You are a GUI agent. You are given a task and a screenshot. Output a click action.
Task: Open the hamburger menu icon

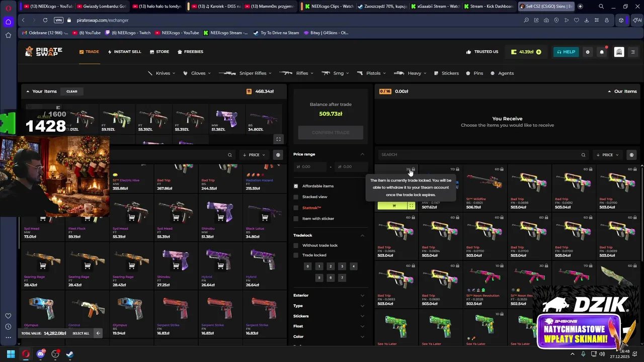tap(633, 52)
